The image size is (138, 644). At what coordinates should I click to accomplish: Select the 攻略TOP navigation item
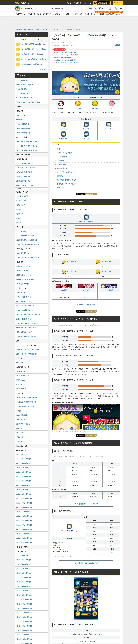19,14
